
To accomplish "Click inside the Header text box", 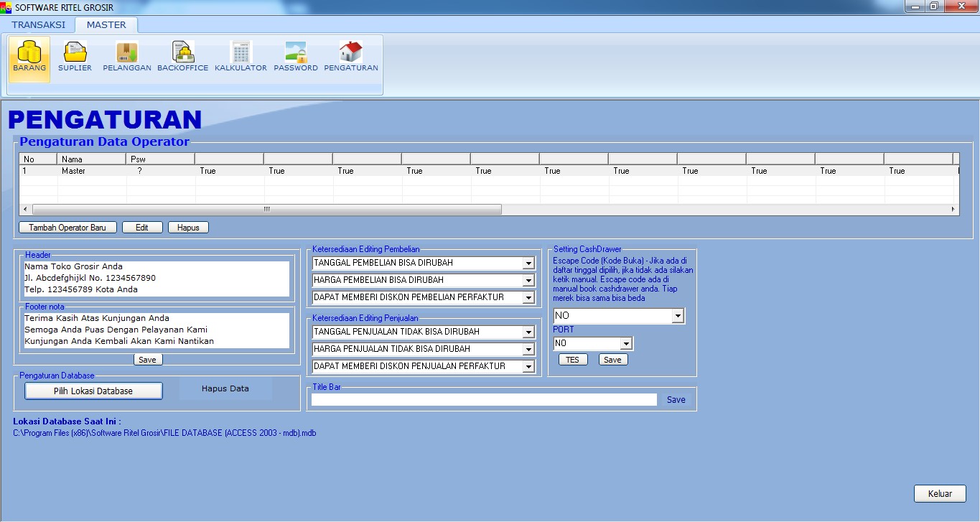I will point(157,279).
